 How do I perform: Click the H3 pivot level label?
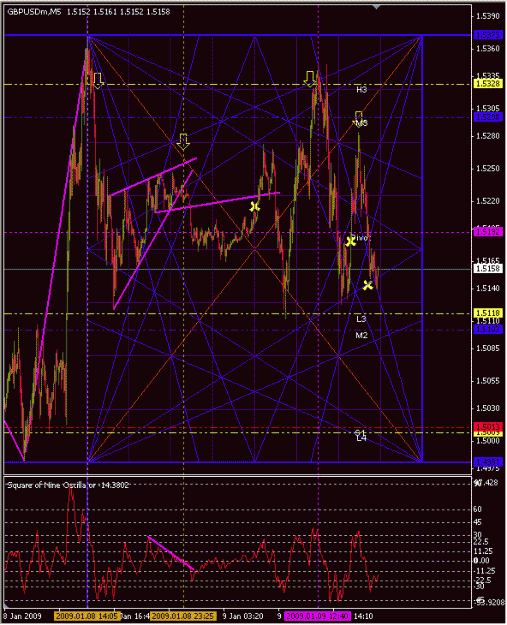(x=362, y=90)
